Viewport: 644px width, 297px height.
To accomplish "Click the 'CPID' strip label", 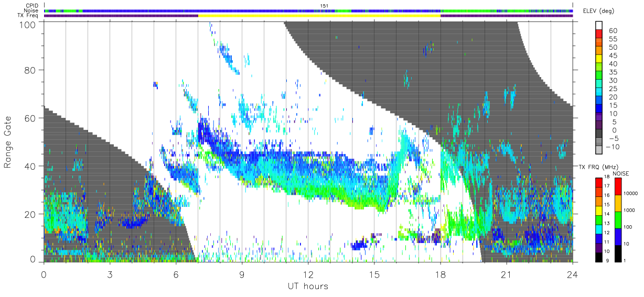I will (x=32, y=5).
